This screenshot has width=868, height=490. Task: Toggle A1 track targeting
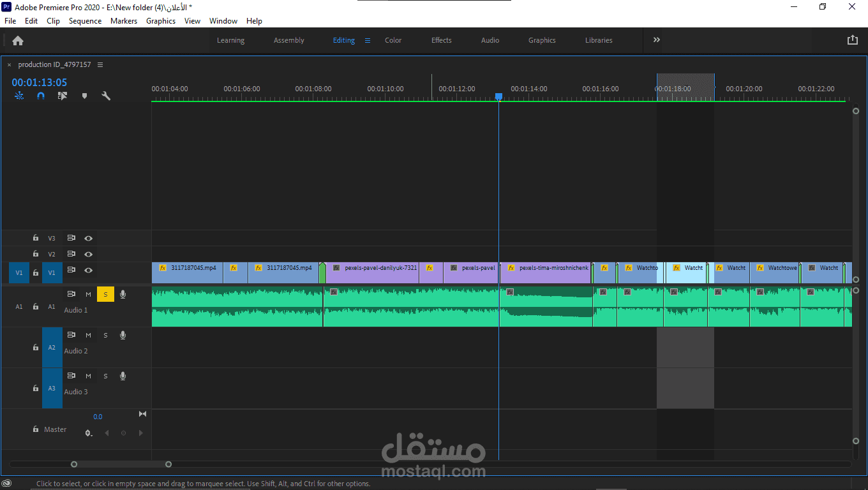click(x=52, y=306)
